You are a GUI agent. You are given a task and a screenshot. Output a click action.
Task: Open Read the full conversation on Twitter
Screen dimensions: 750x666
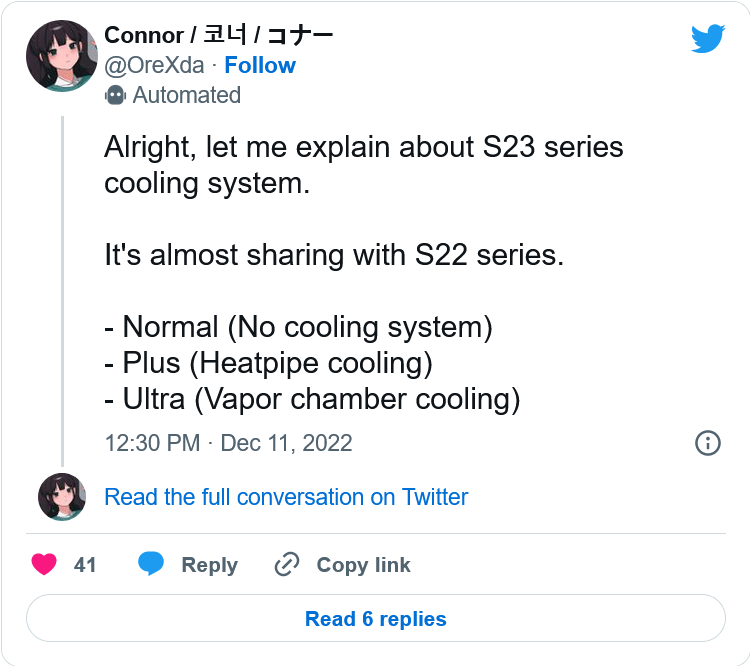286,497
